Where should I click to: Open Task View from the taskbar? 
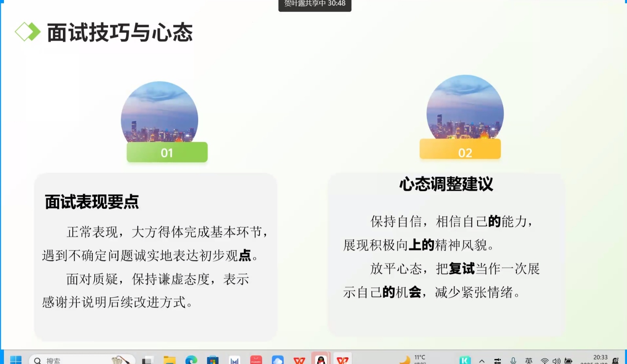(x=148, y=360)
